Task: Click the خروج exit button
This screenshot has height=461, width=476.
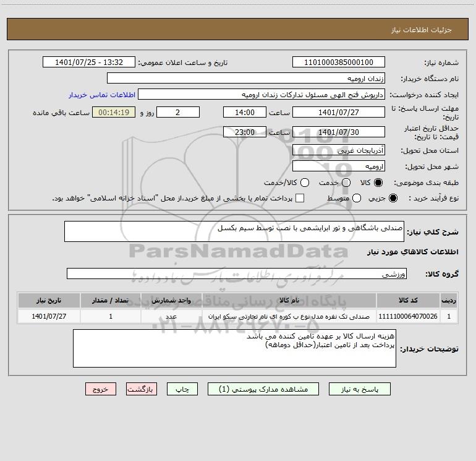Action: [x=101, y=389]
